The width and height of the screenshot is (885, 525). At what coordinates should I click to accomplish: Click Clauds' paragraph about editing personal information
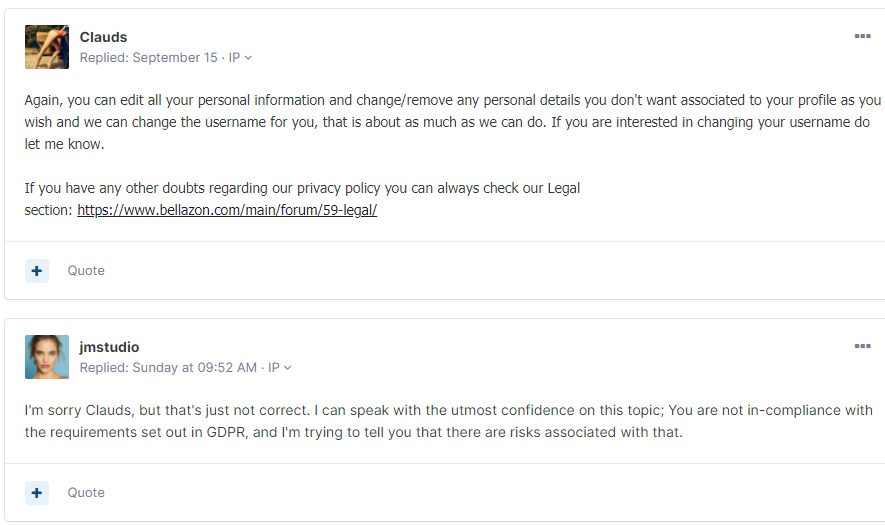pos(450,122)
